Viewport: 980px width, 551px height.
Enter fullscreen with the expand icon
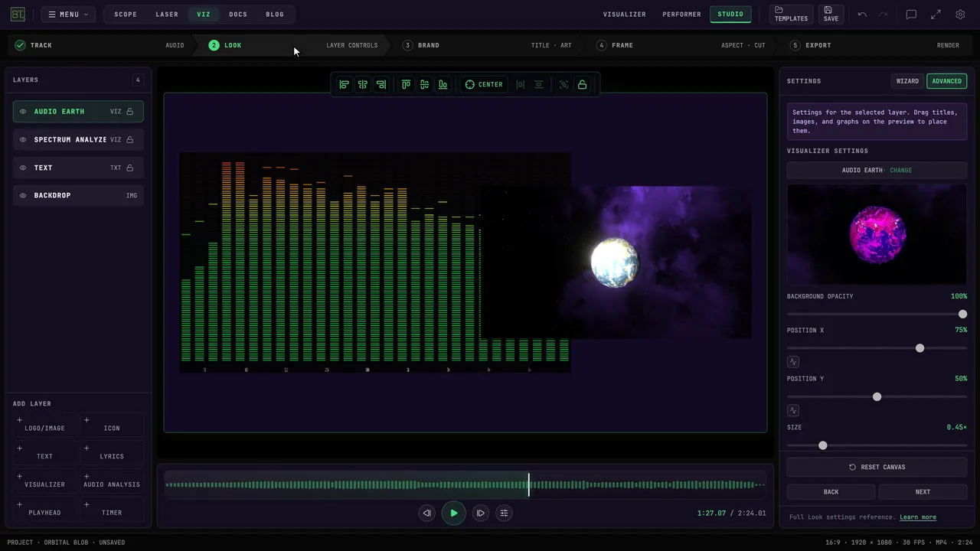(936, 15)
